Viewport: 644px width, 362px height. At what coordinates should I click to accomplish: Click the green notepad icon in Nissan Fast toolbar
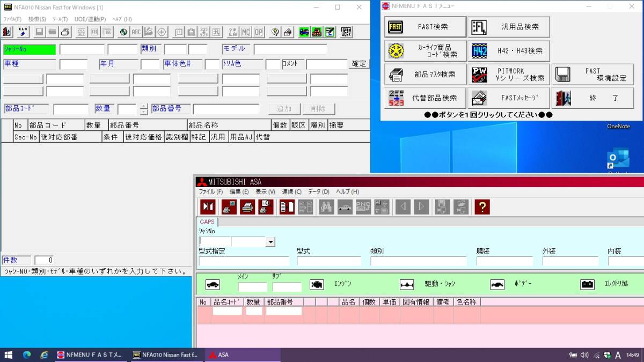[x=330, y=32]
